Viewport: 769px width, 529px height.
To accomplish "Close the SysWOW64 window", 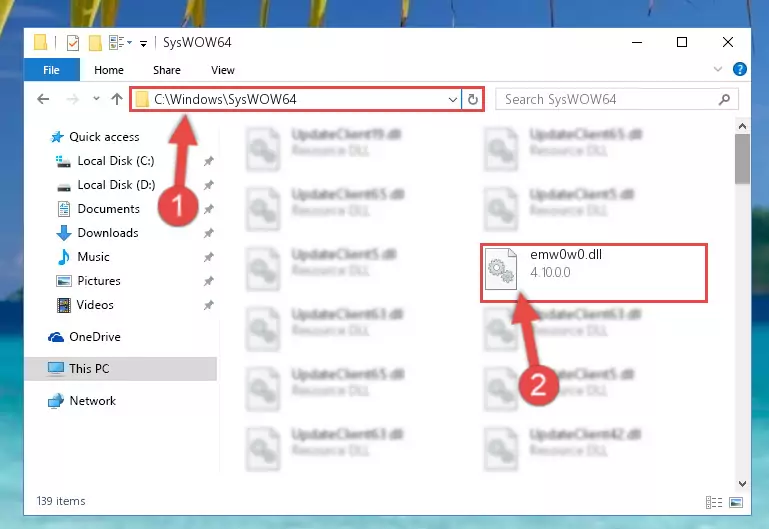I will coord(728,43).
